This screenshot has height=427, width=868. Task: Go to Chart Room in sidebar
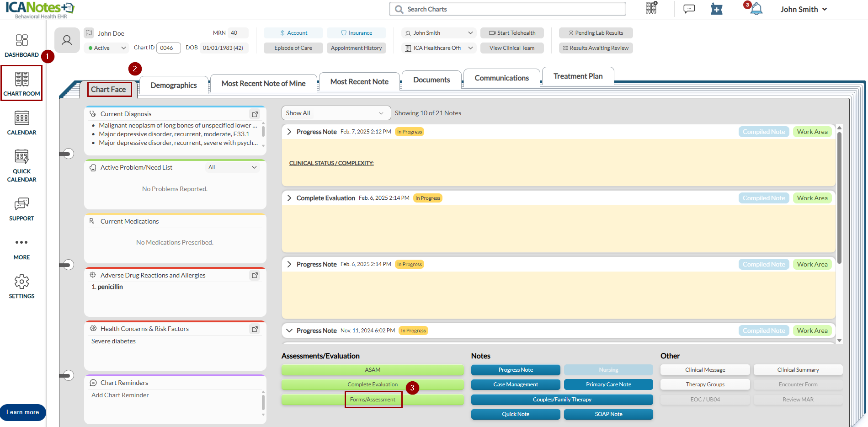pyautogui.click(x=21, y=84)
